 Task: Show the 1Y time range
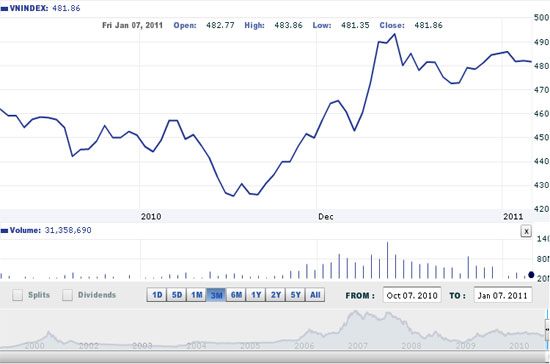click(x=256, y=295)
